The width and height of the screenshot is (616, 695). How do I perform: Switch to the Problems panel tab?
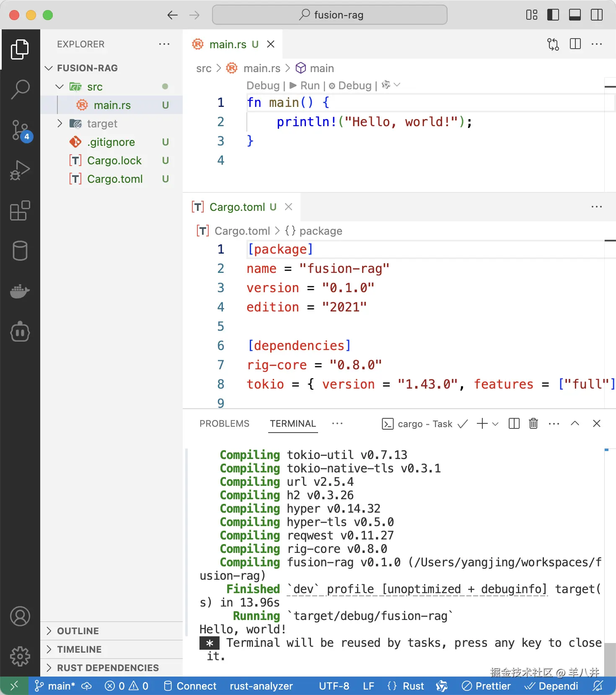point(224,424)
